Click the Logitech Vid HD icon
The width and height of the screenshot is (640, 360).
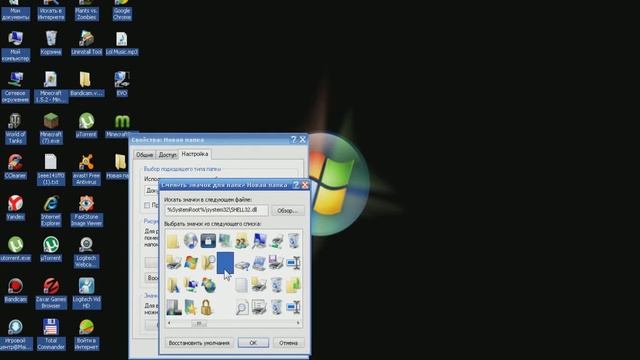[x=86, y=293]
